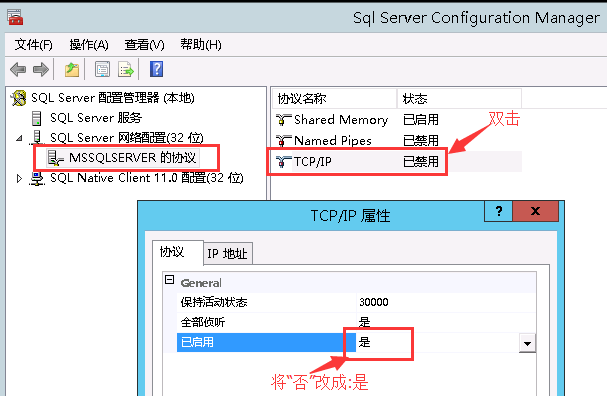Viewport: 607px width, 396px height.
Task: Select SQL Native Client 11.0 配置(32 位)
Action: click(x=147, y=178)
